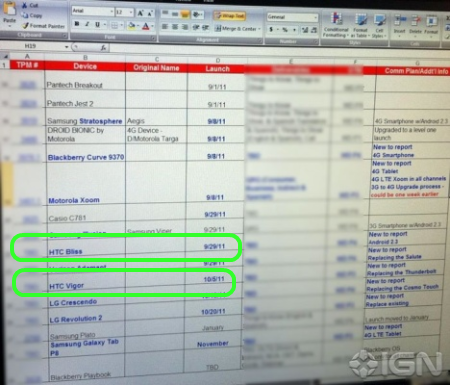450x385 pixels.
Task: Click the Increase Decimal icon
Action: click(x=304, y=30)
